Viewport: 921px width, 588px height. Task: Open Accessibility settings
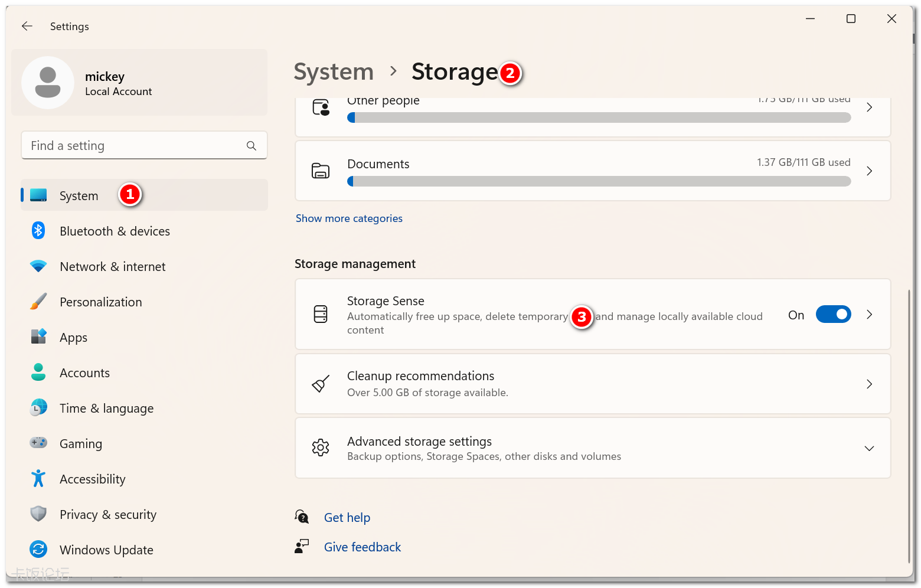click(x=144, y=479)
